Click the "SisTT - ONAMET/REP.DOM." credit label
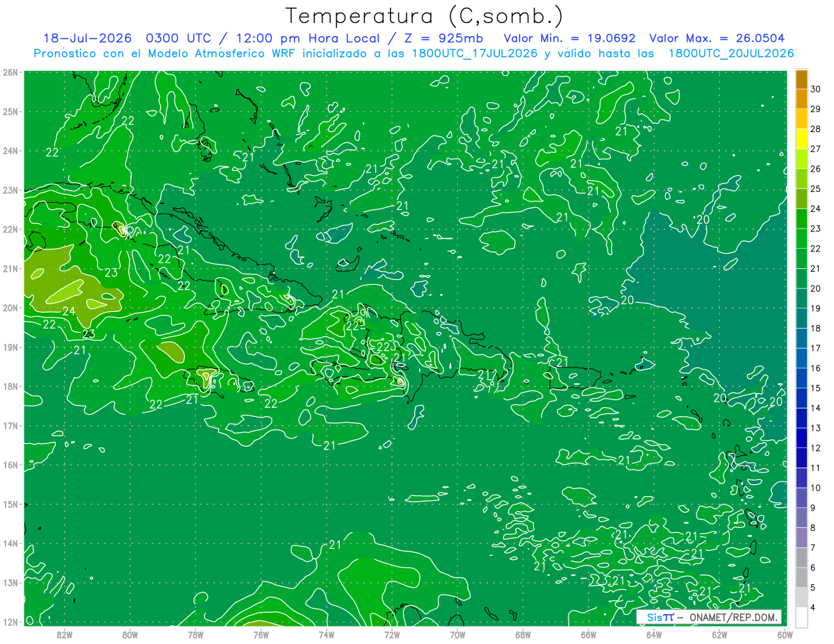Screen dimensions: 834x644 pyautogui.click(x=708, y=617)
